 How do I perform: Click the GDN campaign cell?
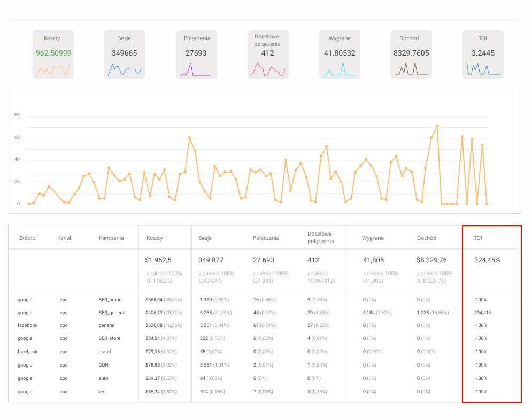click(x=103, y=365)
